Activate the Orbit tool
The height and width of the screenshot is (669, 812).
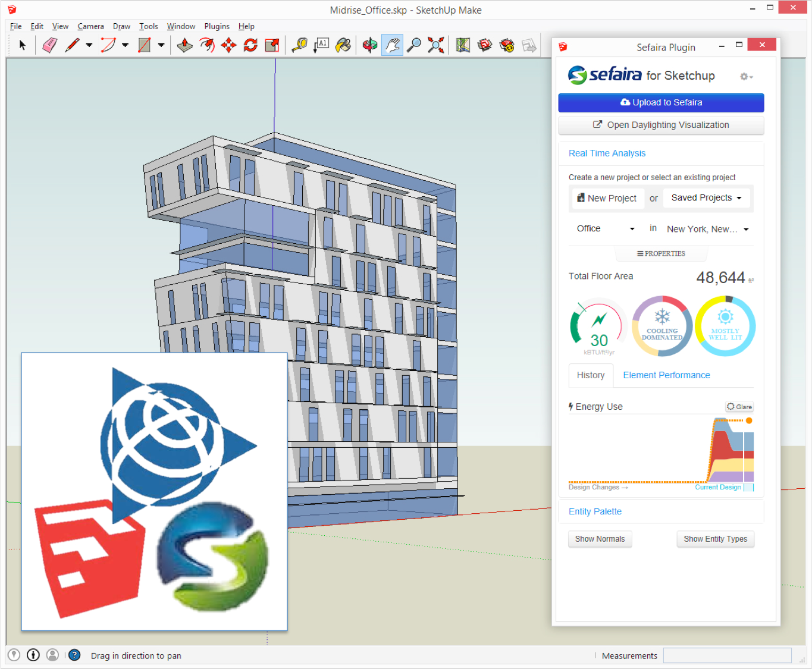coord(370,45)
